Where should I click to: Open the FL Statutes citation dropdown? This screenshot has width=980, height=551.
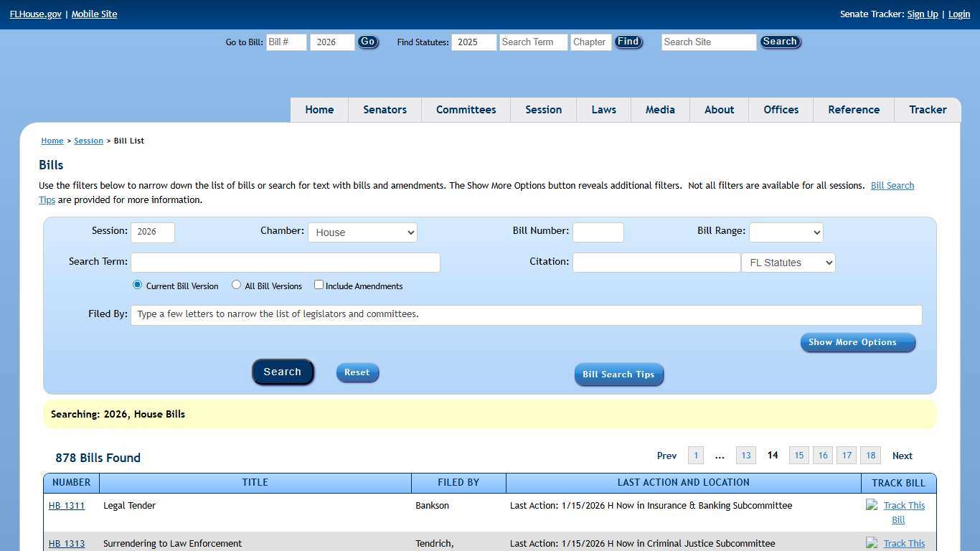coord(788,263)
